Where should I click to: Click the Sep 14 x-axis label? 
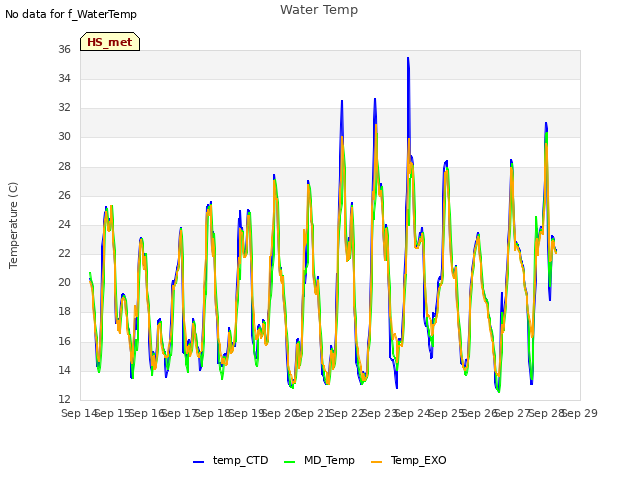(79, 413)
